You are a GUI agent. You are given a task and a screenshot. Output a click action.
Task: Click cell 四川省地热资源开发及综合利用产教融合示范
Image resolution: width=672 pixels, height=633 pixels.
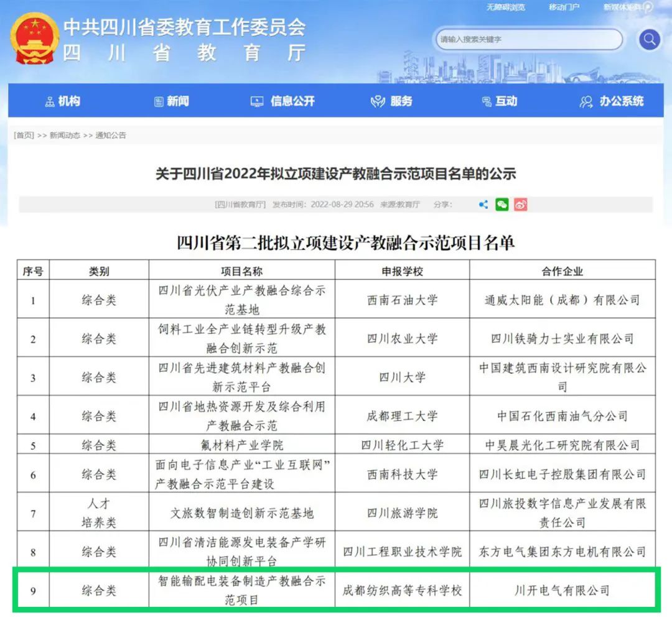241,415
